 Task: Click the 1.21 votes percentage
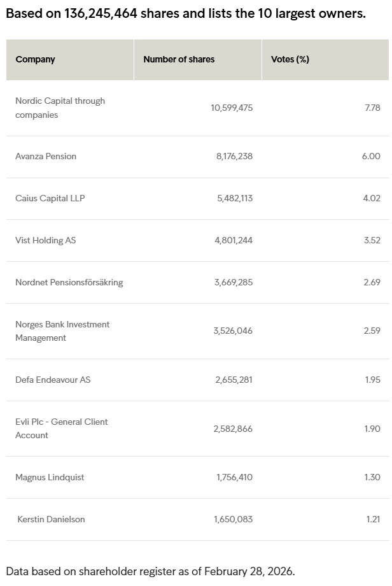pos(373,519)
